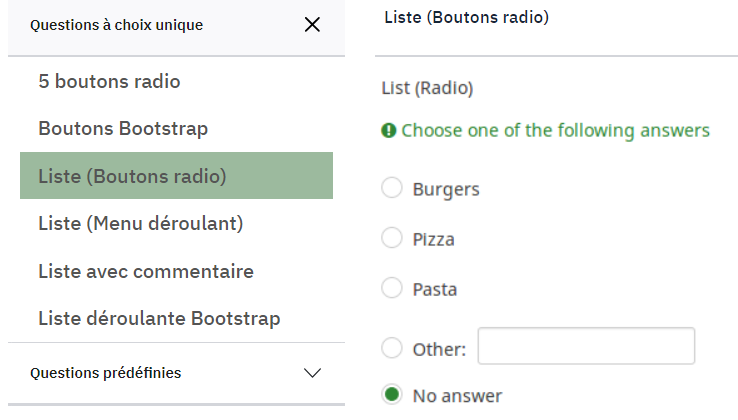Choose Liste déroulante Bootstrap type
Screen dimensions: 738x420
click(x=159, y=319)
